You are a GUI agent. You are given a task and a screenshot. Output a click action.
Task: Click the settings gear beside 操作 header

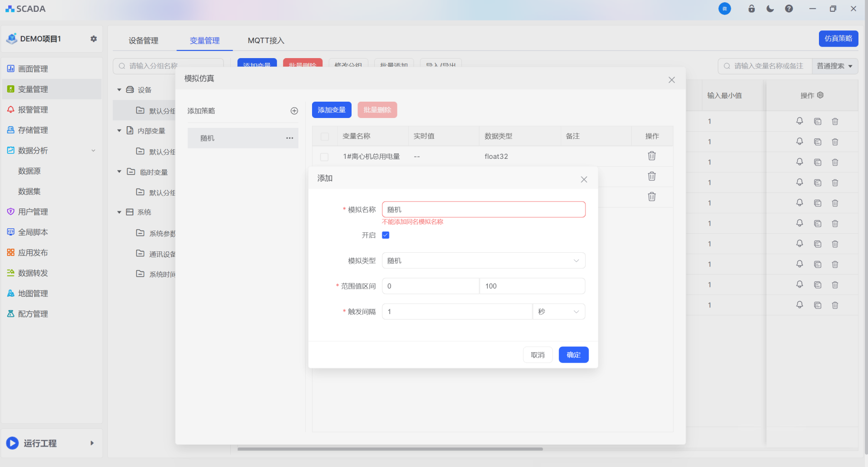pos(820,95)
